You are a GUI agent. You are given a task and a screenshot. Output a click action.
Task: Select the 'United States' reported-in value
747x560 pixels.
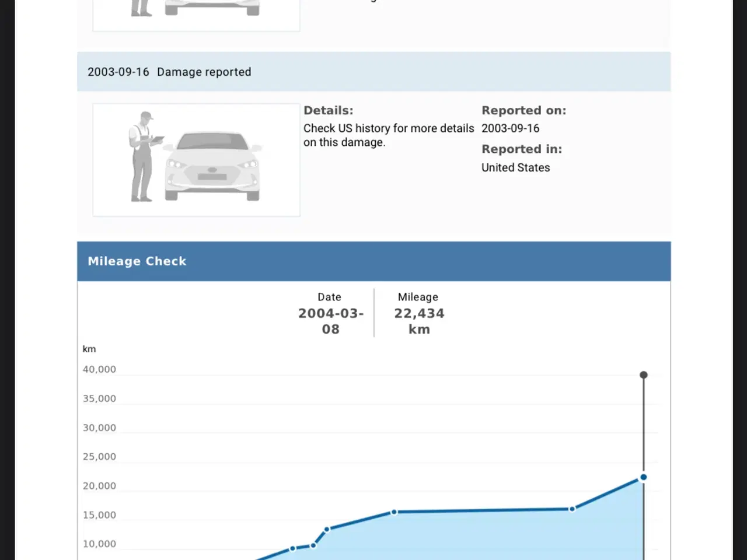pos(515,167)
